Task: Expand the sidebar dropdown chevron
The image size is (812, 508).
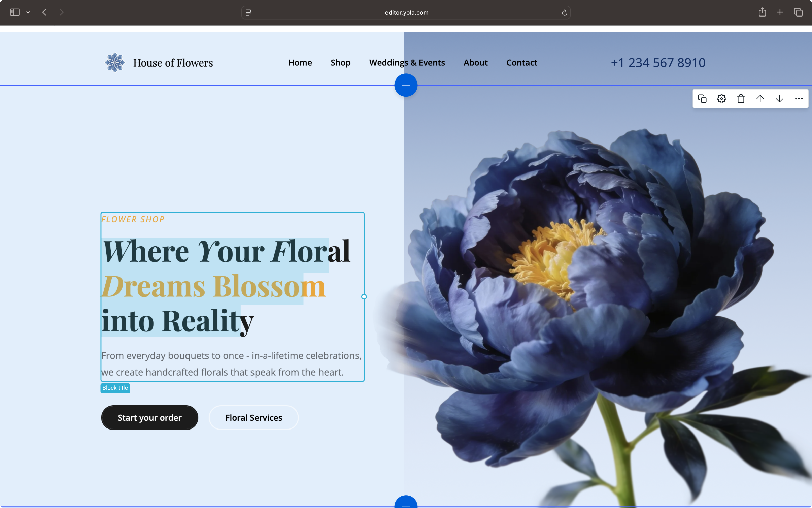Action: click(x=28, y=12)
